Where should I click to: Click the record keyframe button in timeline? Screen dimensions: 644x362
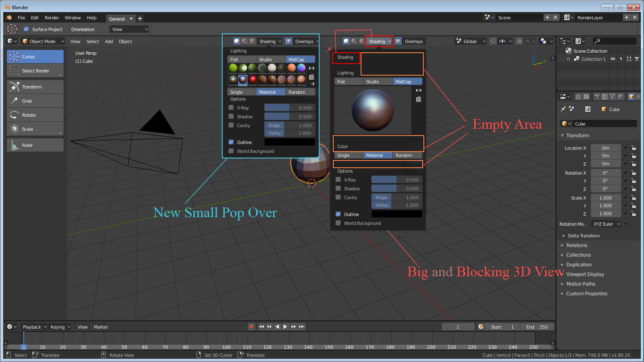point(252,327)
